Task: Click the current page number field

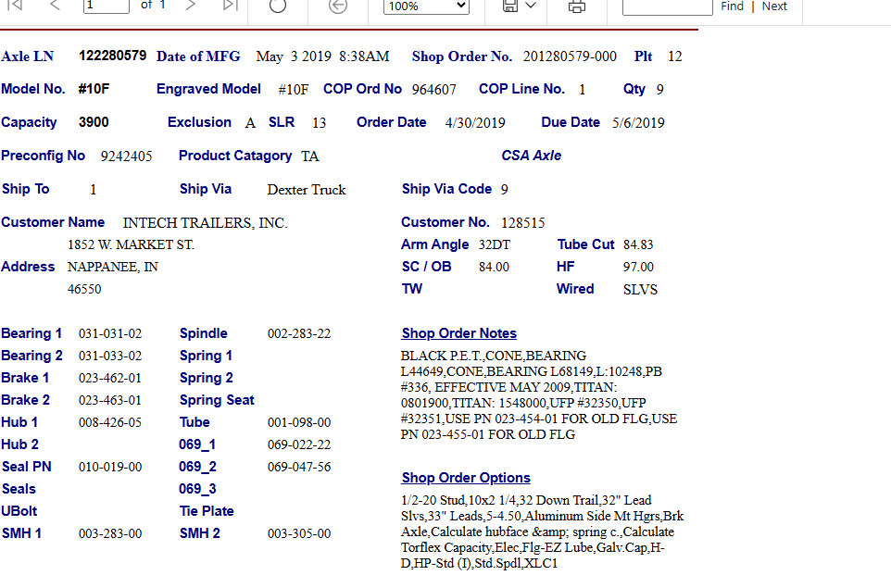Action: [107, 6]
